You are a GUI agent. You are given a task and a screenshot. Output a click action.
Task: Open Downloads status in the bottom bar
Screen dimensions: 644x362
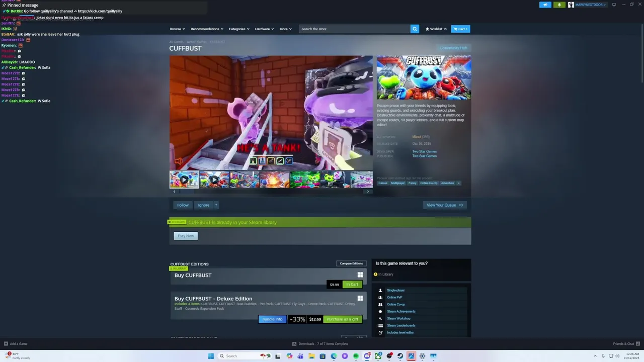pyautogui.click(x=320, y=344)
